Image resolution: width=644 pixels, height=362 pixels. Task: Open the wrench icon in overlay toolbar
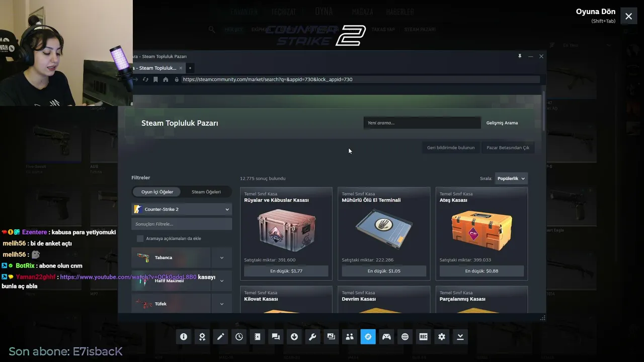[312, 337]
